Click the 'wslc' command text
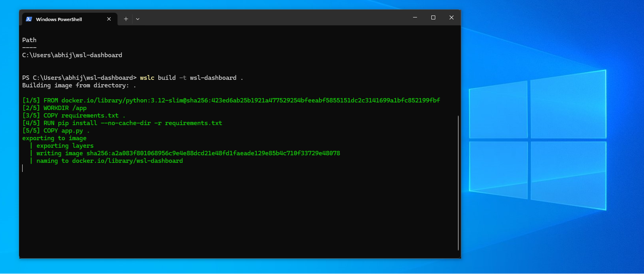This screenshot has width=644, height=274. 147,78
